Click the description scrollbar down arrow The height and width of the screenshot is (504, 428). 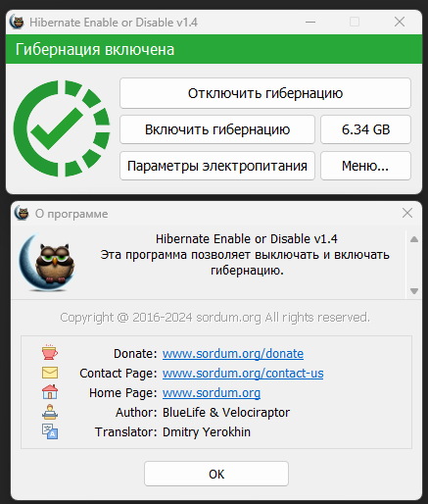click(414, 291)
